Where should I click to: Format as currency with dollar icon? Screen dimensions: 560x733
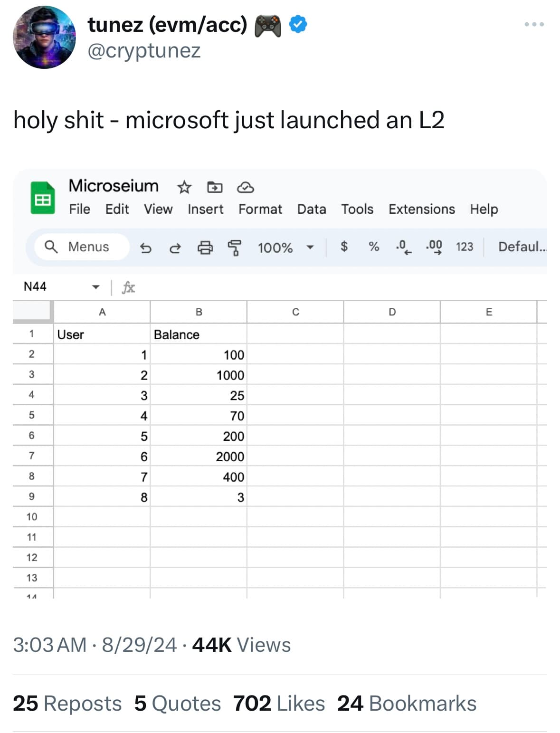[344, 247]
